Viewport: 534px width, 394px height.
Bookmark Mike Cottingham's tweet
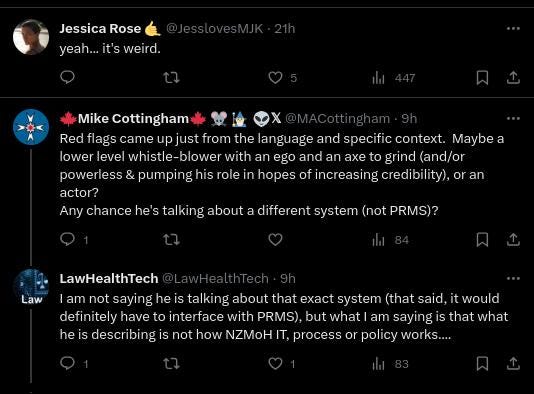pos(482,240)
